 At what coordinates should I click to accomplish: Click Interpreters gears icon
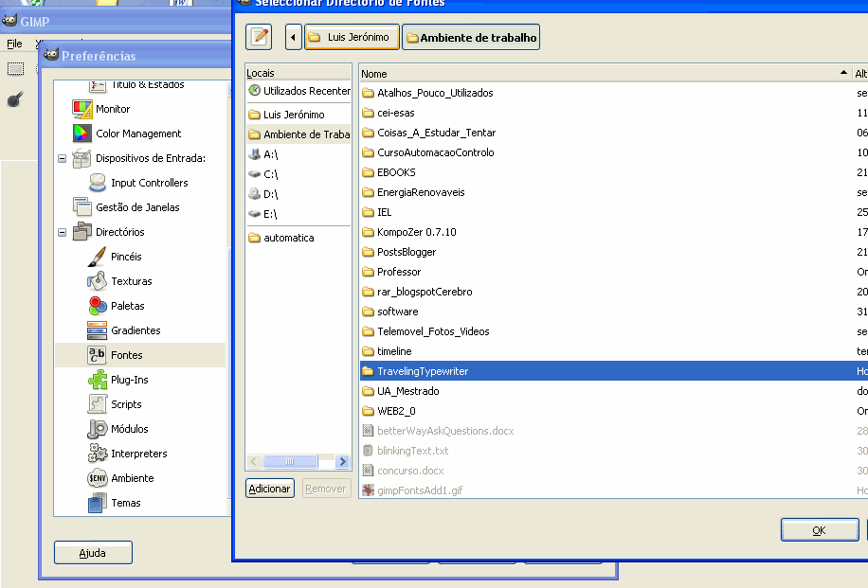98,454
